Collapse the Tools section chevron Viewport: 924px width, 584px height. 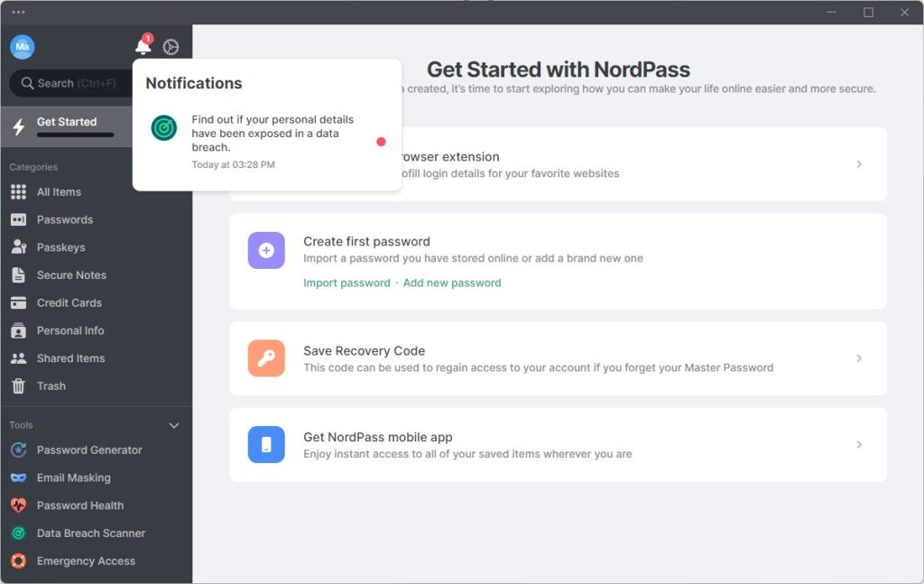point(174,425)
